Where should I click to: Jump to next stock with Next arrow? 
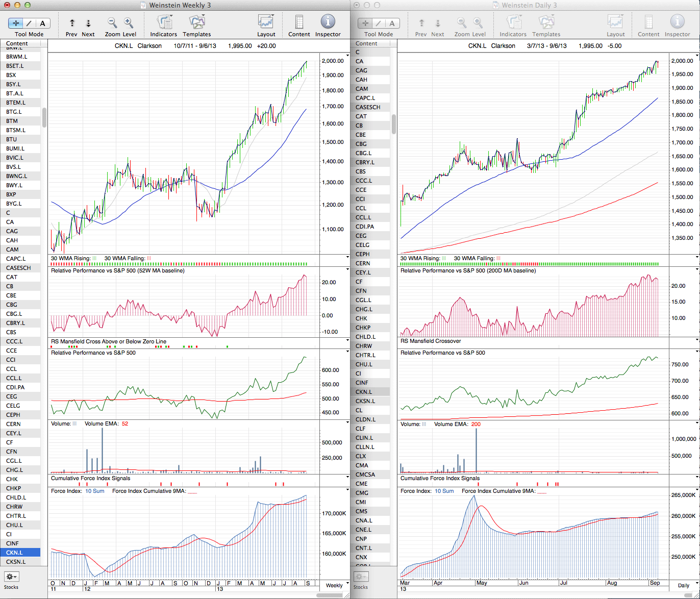coord(88,23)
